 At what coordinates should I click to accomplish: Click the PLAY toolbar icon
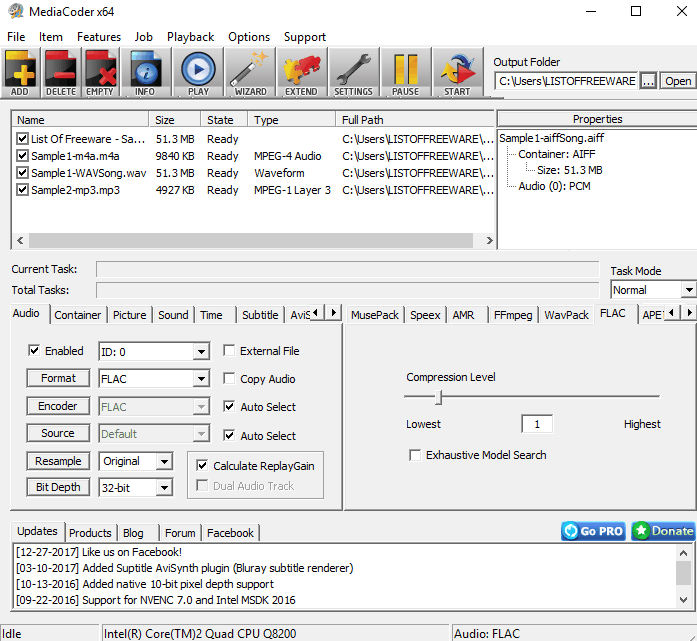click(x=198, y=73)
